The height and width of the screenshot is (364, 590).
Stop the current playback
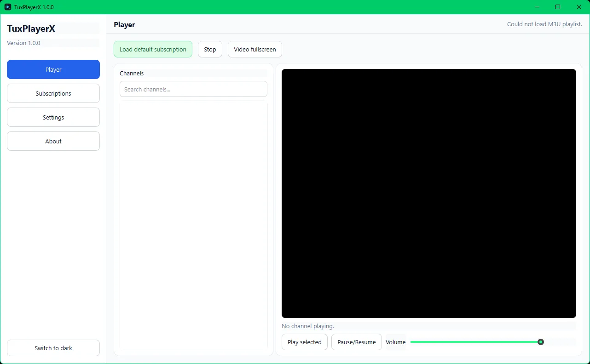coord(210,49)
